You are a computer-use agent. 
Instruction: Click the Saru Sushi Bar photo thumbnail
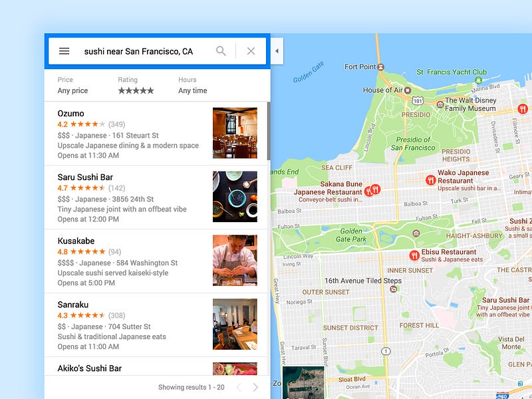click(x=235, y=197)
